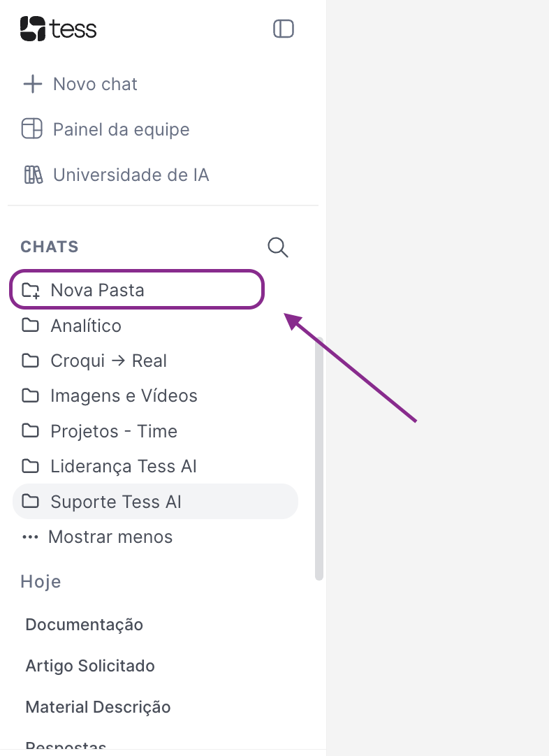Click the Universidade de IA book icon
This screenshot has height=756, width=549.
(32, 175)
